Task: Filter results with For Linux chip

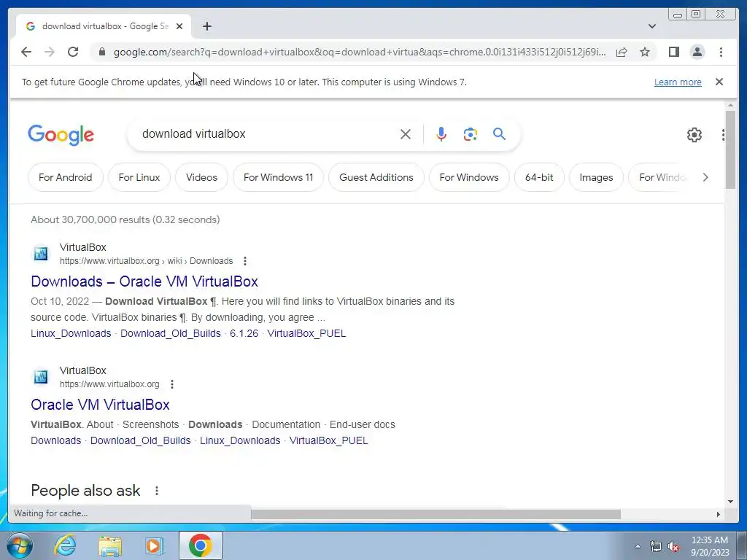Action: 139,177
